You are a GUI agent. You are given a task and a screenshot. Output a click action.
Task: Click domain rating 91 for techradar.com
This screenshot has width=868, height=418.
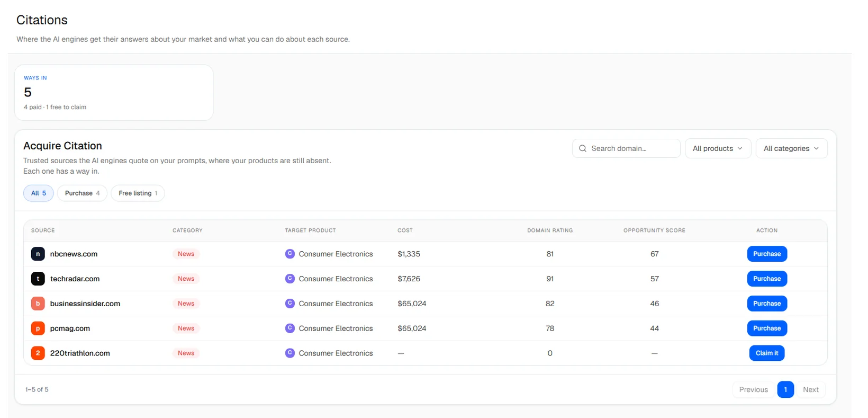[x=550, y=279]
